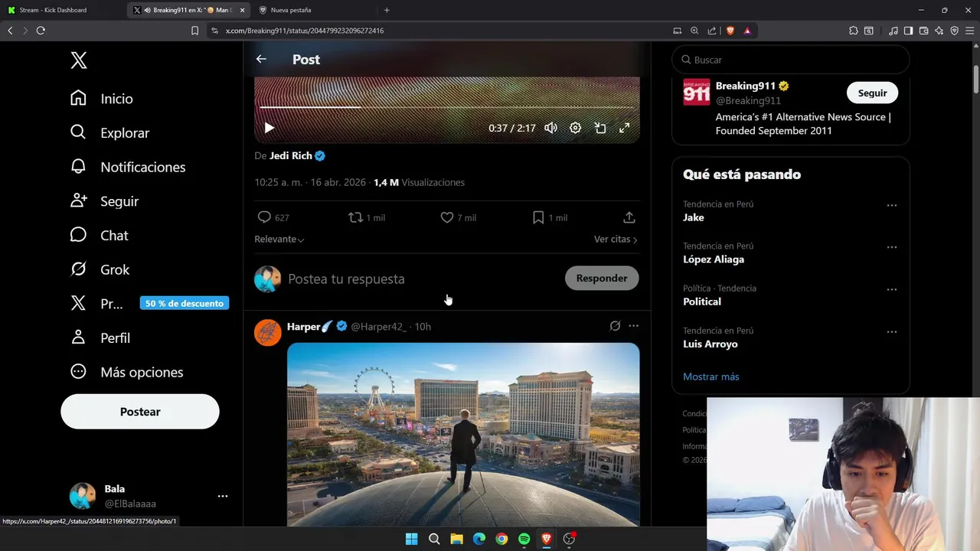Open Brave Rewards triangle icon
The height and width of the screenshot is (551, 980).
coord(747,31)
